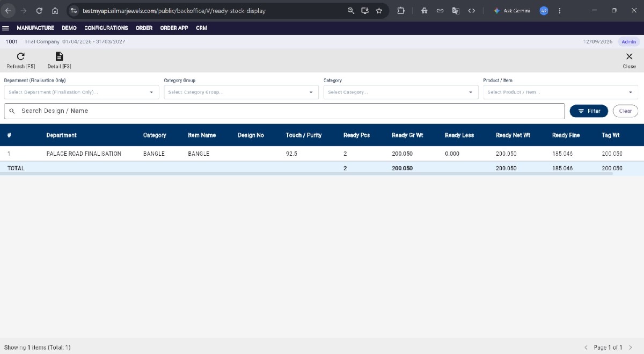This screenshot has width=644, height=354.
Task: Click the Admin user badge
Action: 628,41
